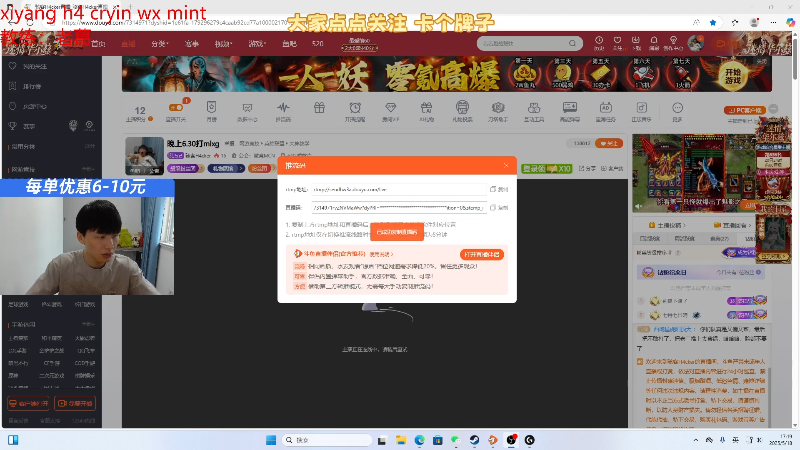Click the right outlined button at sidebar bottom

pyautogui.click(x=75, y=403)
